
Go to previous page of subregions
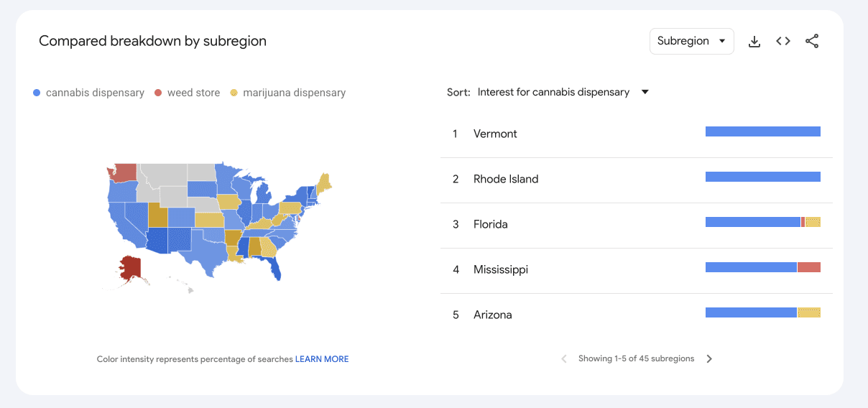tap(564, 358)
